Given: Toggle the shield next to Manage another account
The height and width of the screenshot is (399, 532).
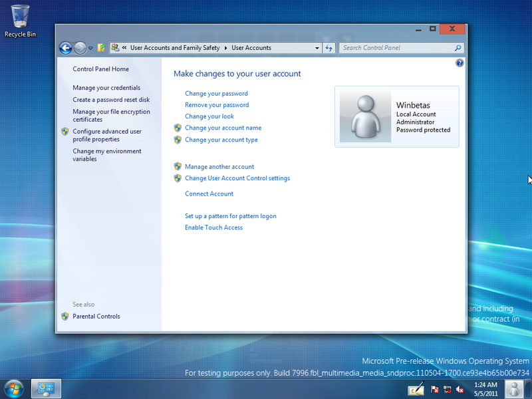Looking at the screenshot, I should pos(178,166).
